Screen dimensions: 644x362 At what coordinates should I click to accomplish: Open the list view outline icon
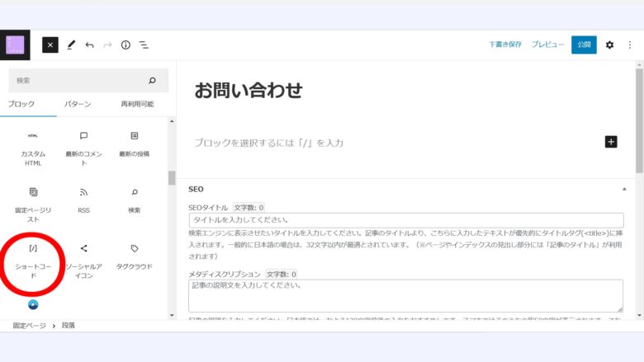(144, 45)
